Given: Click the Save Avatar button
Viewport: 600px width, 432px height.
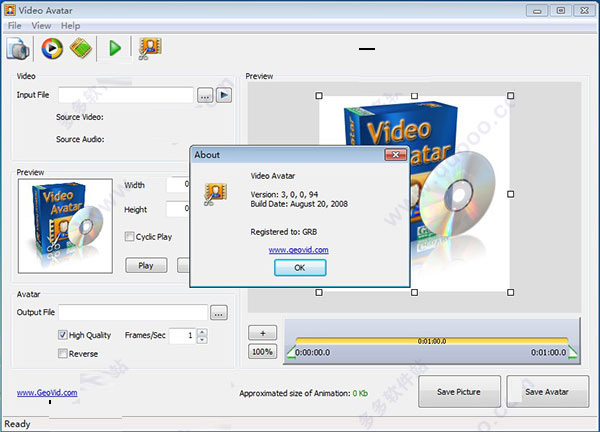Looking at the screenshot, I should [x=547, y=391].
